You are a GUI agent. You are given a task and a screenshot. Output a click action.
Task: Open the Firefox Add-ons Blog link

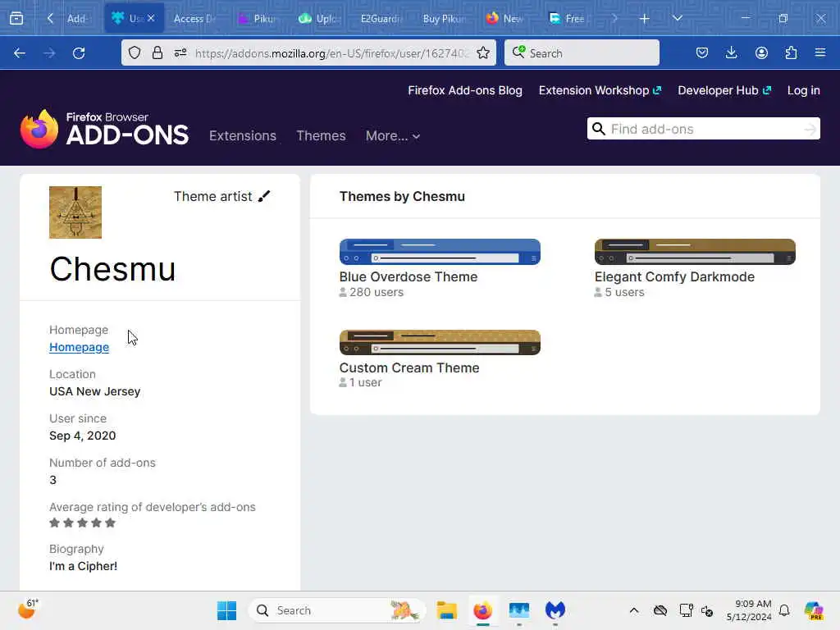pyautogui.click(x=465, y=90)
